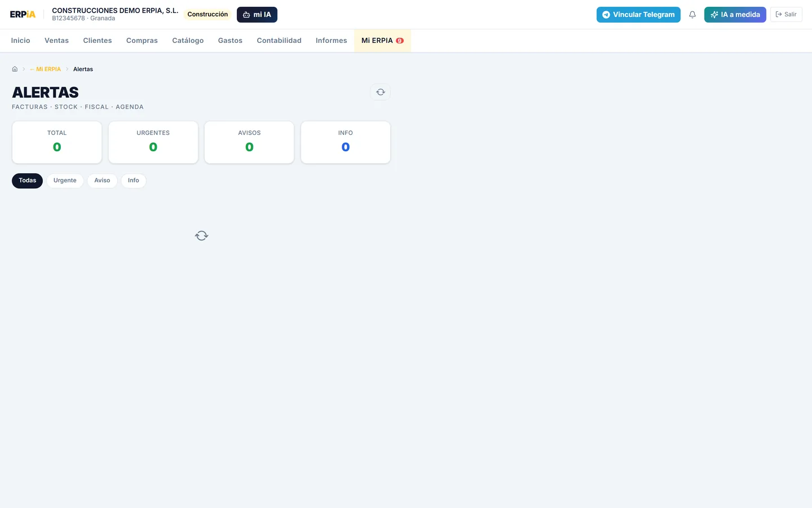The image size is (812, 508).
Task: Click the TOTAL summary card
Action: [x=57, y=142]
